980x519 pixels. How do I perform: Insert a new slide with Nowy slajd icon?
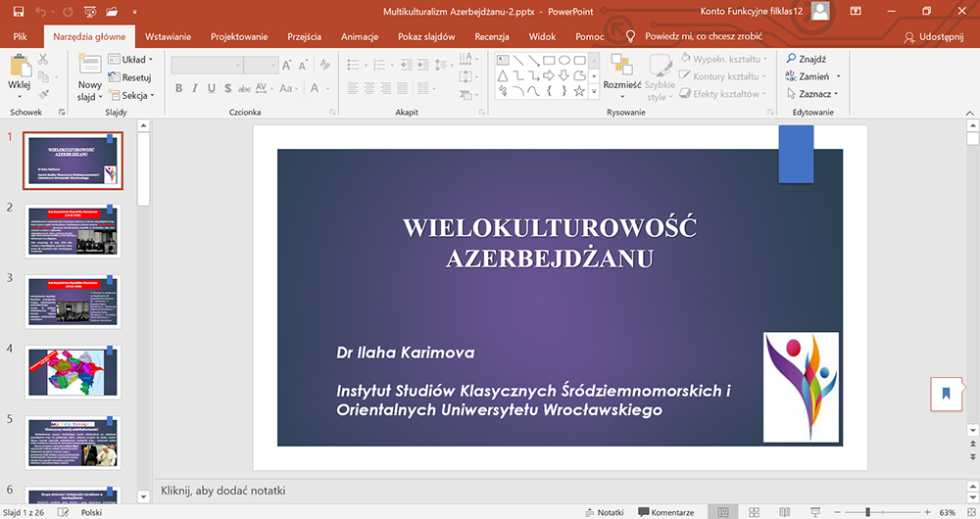tap(89, 66)
